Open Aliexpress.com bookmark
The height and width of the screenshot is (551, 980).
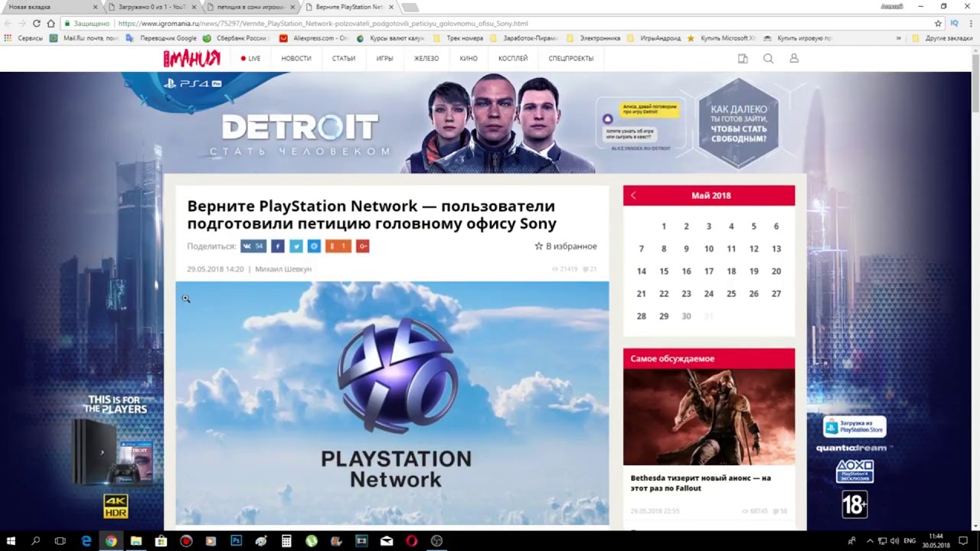coord(314,37)
